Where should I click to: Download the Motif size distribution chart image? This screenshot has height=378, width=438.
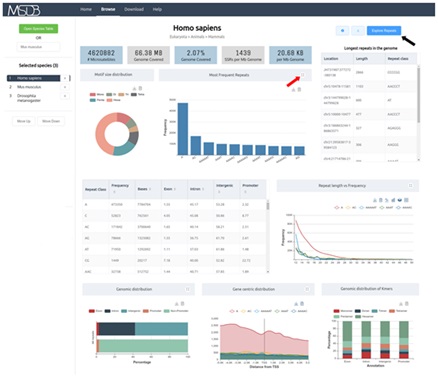(x=134, y=89)
